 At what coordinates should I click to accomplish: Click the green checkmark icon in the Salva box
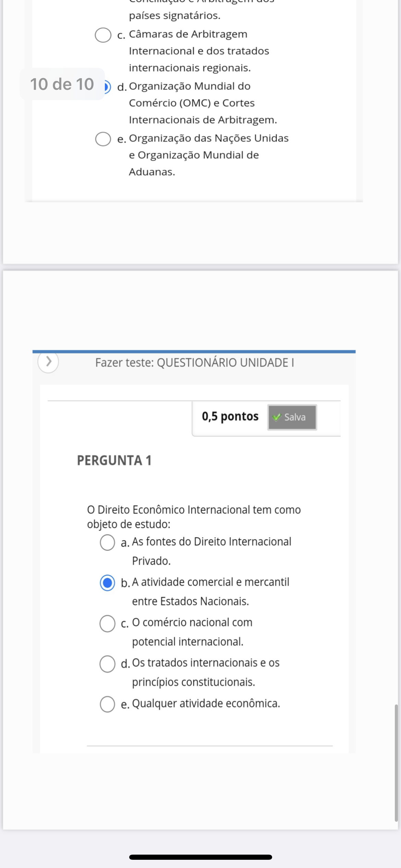tap(276, 417)
